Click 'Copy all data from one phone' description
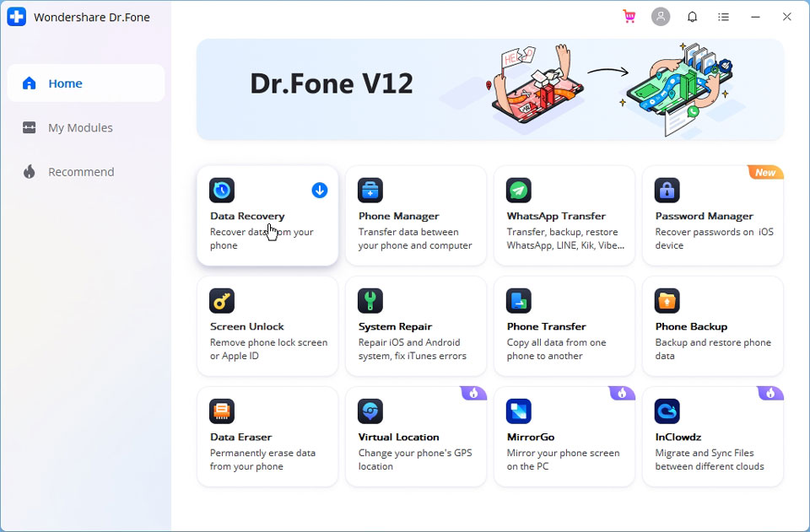 (x=556, y=349)
